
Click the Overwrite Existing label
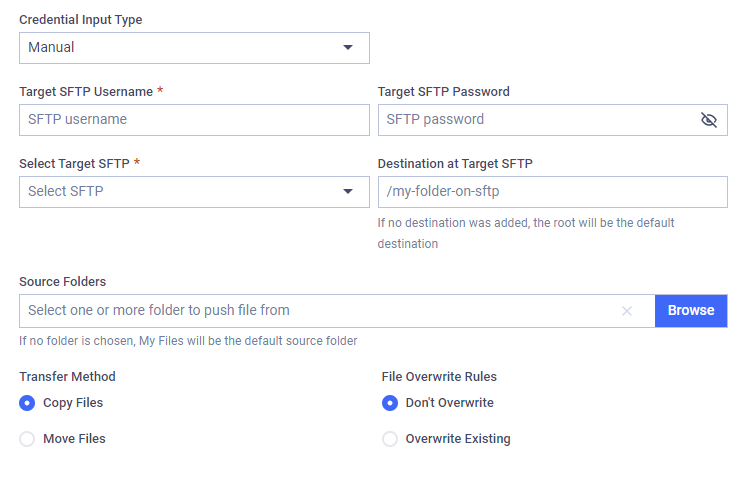pos(458,439)
